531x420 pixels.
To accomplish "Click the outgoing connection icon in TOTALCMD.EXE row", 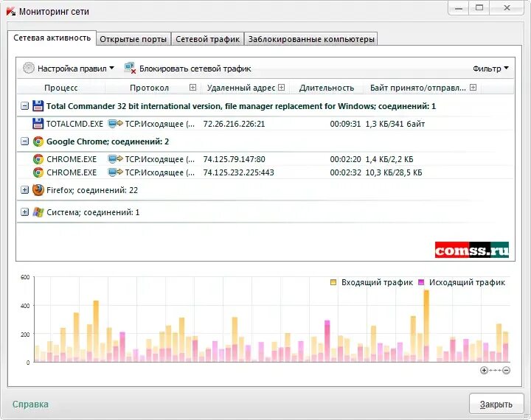I will pos(115,124).
